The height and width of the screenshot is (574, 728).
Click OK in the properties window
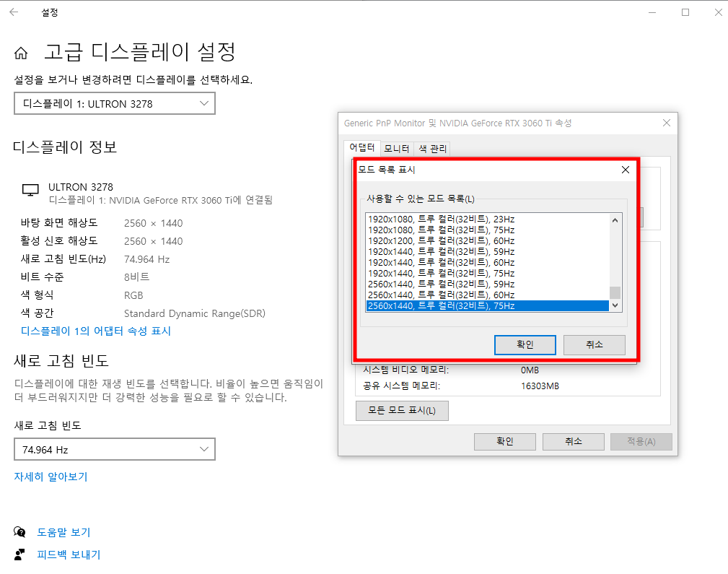click(504, 442)
